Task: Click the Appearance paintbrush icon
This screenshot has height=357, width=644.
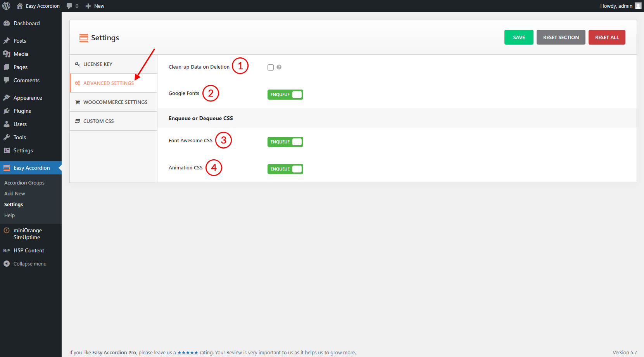Action: 7,98
